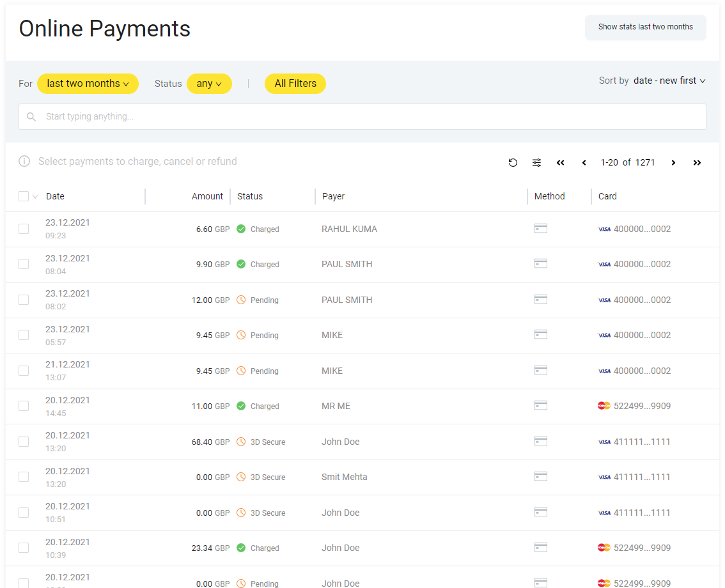Click card number 522499...9909 for MR ME

[642, 406]
